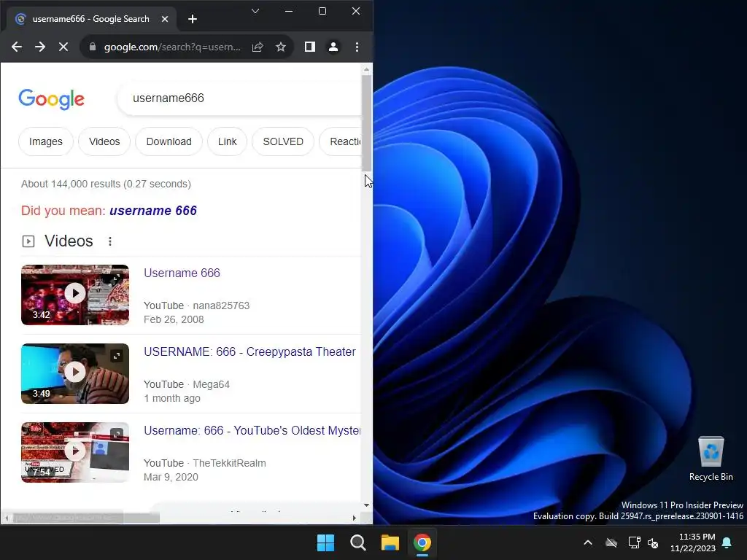The height and width of the screenshot is (560, 747).
Task: Click horizontal scrollbar right arrow
Action: [354, 518]
